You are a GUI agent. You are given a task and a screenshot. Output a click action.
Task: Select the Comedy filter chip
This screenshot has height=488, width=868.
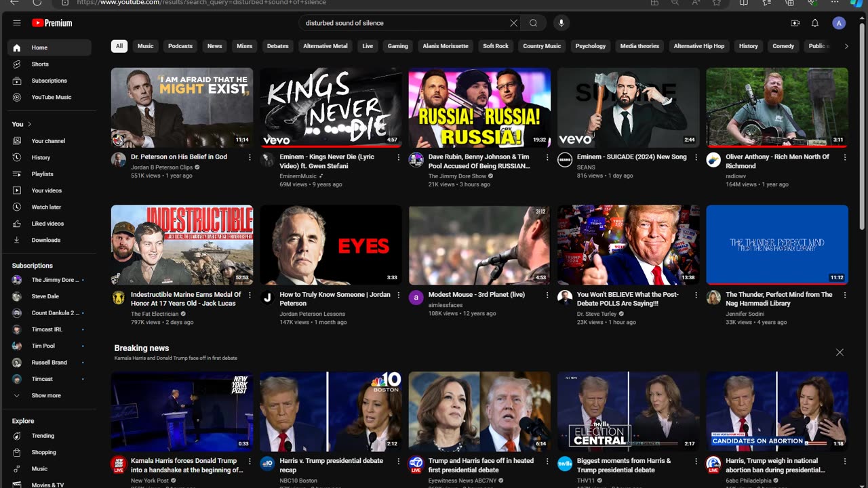point(783,46)
